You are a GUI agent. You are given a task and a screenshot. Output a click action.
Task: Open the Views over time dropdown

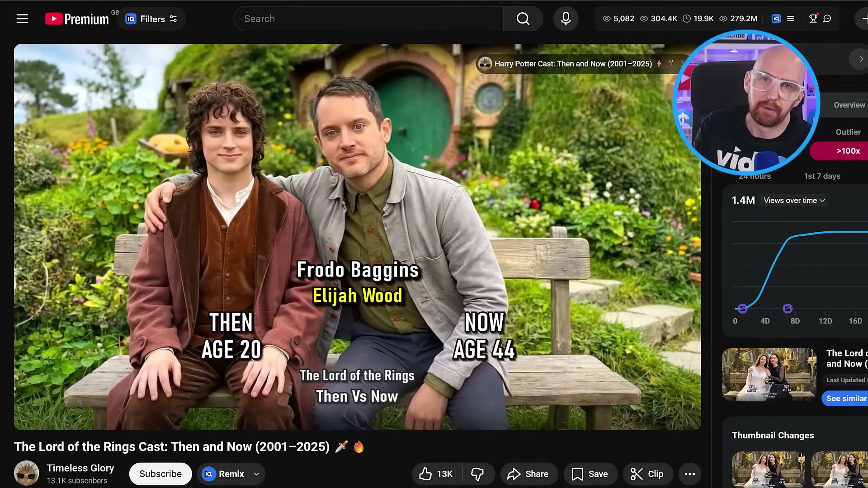coord(794,200)
